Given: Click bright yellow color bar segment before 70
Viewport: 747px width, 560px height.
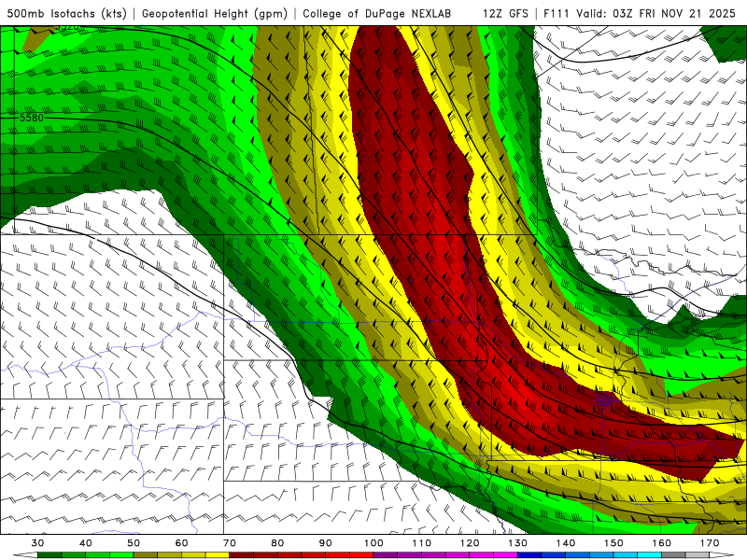Looking at the screenshot, I should (218, 555).
